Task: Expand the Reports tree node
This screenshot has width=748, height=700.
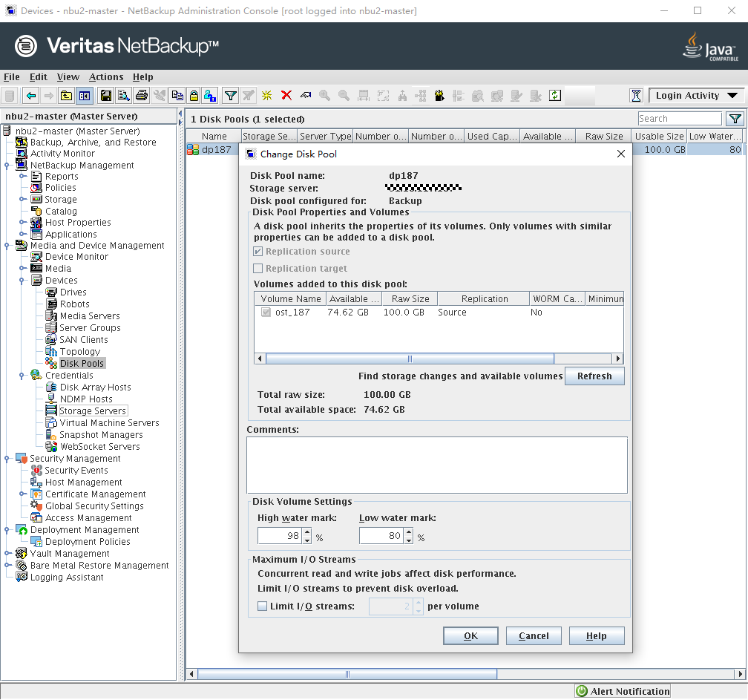Action: 23,177
